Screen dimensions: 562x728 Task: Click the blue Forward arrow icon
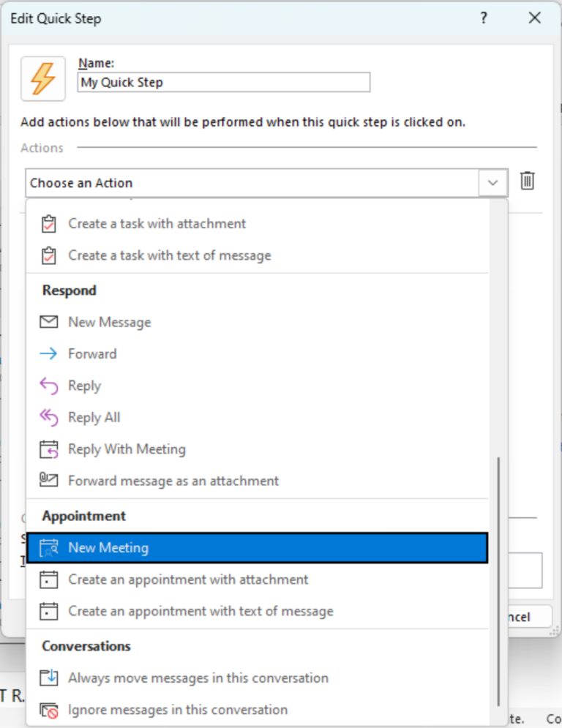click(x=48, y=353)
